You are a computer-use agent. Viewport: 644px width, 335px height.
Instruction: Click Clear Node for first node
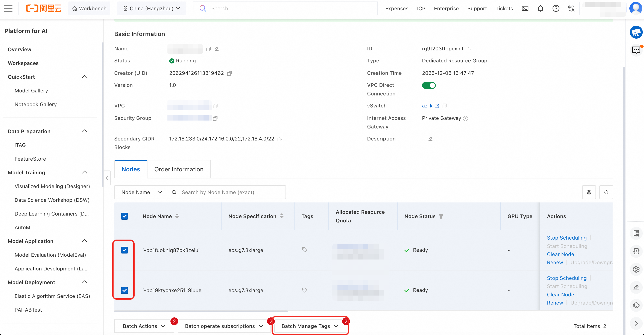point(560,254)
